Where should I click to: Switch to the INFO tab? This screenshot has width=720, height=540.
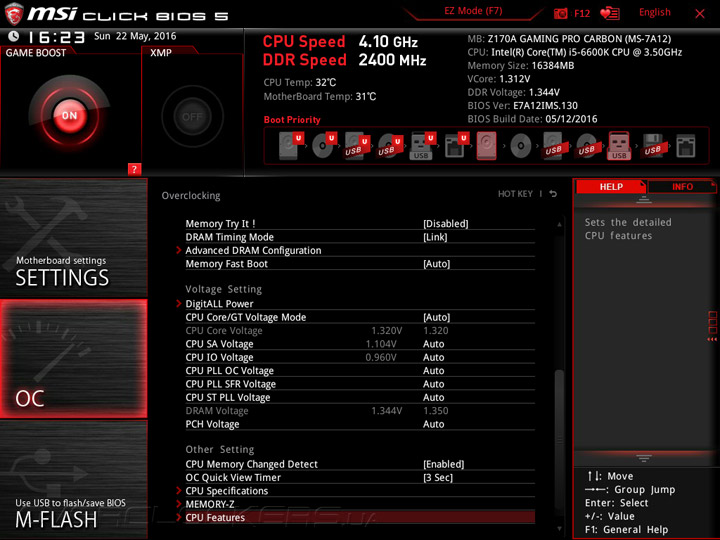pyautogui.click(x=682, y=186)
